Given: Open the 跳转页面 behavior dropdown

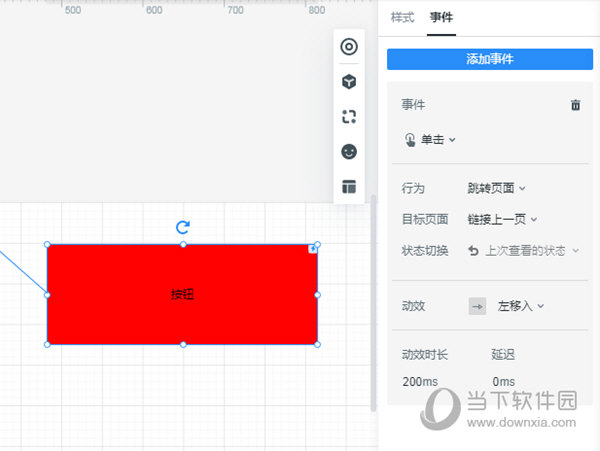Looking at the screenshot, I should tap(496, 188).
